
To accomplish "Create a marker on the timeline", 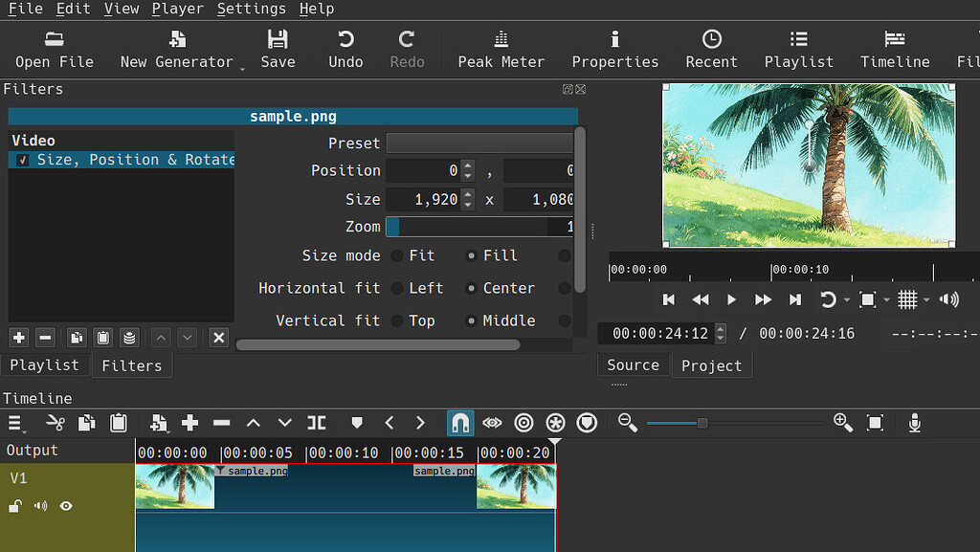I will [x=356, y=422].
